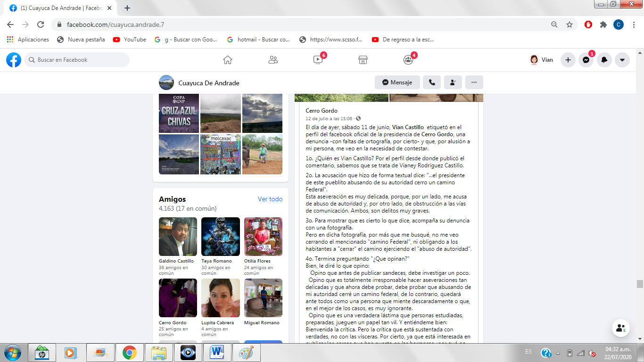Click the Cerro Gordo post author name
Image resolution: width=644 pixels, height=362 pixels.
click(322, 111)
